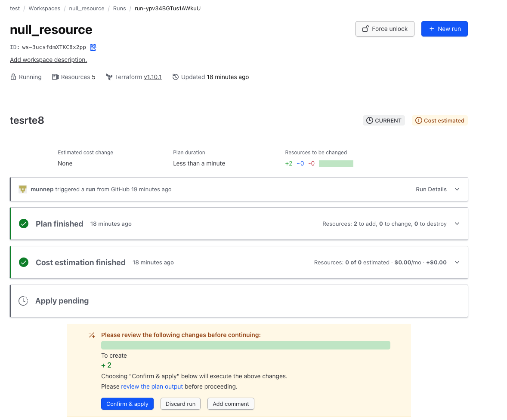The height and width of the screenshot is (420, 507).
Task: Click the Cost estimation green checkmark icon
Action: [24, 262]
